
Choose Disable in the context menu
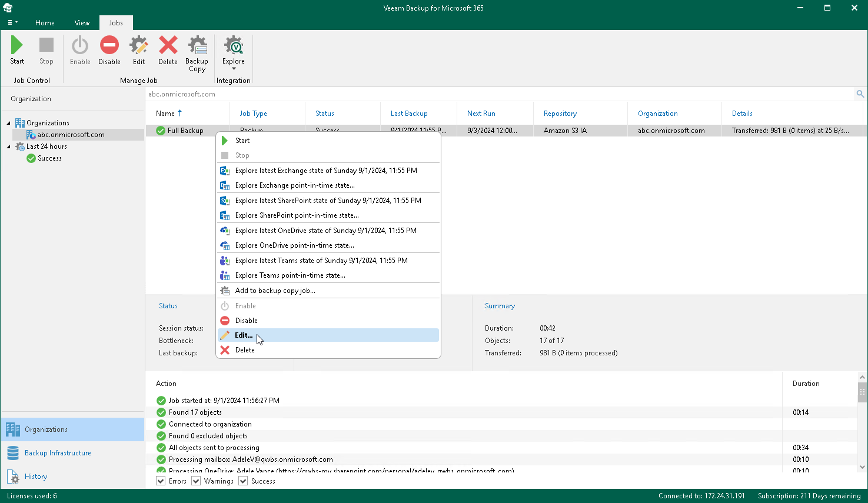(328, 321)
